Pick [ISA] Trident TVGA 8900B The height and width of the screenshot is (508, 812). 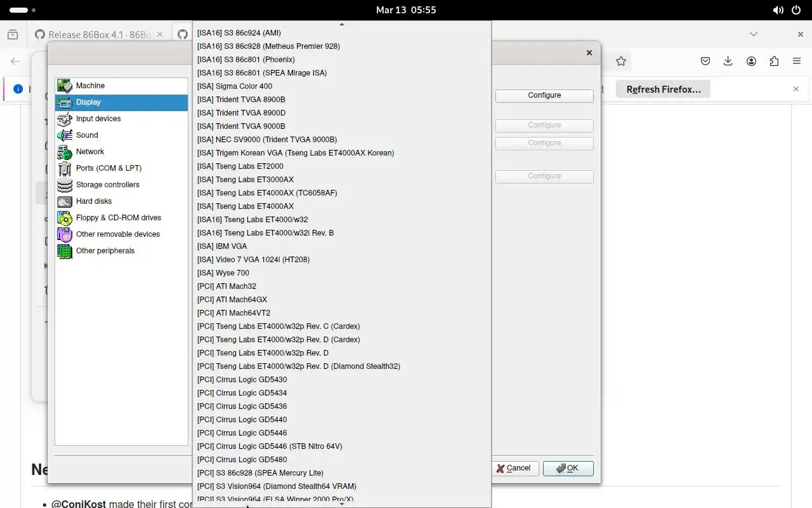click(x=342, y=100)
